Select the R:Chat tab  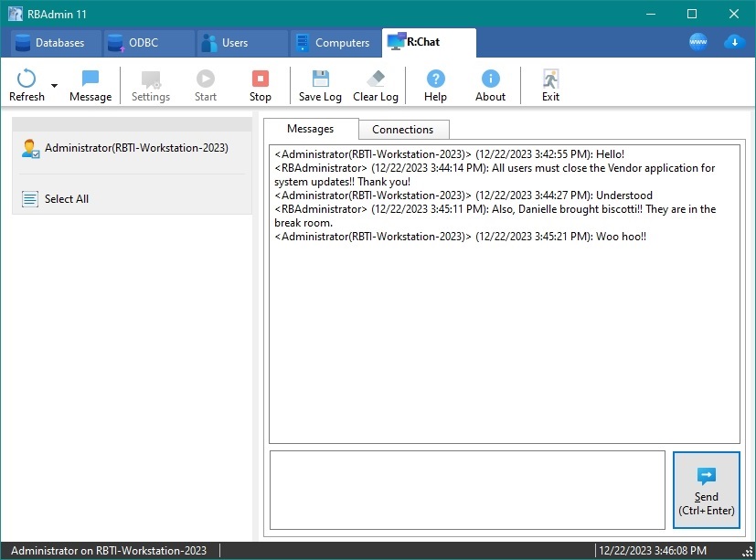pyautogui.click(x=429, y=42)
